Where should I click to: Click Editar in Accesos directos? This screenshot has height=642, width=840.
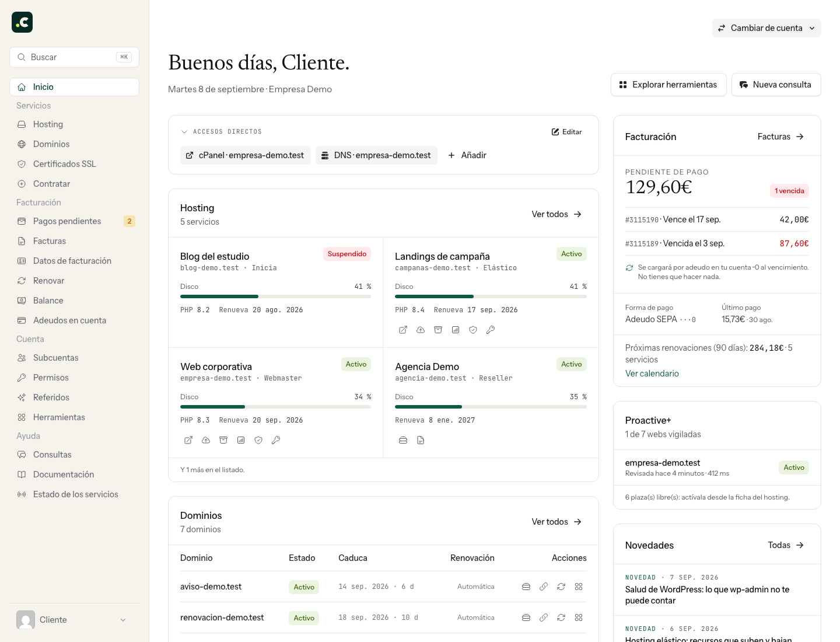[567, 132]
